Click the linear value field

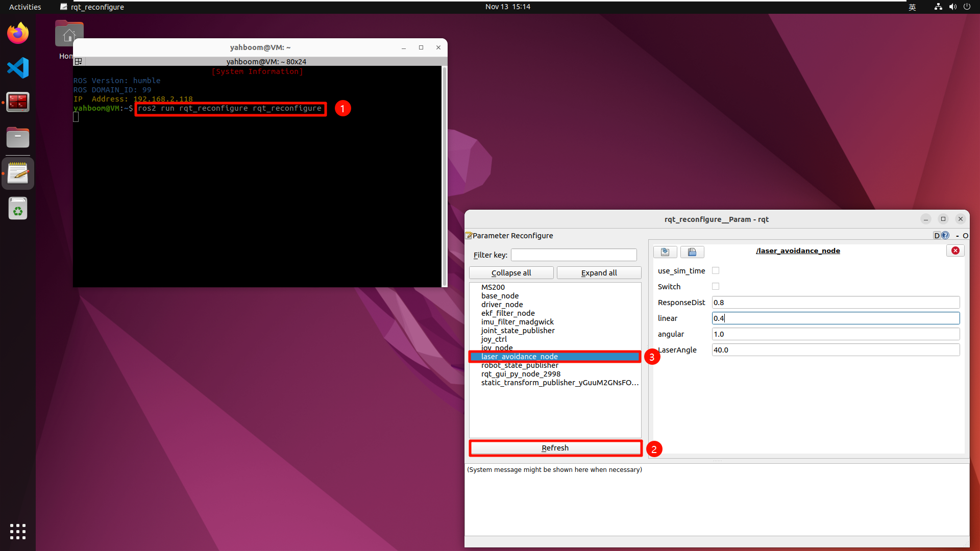point(836,318)
